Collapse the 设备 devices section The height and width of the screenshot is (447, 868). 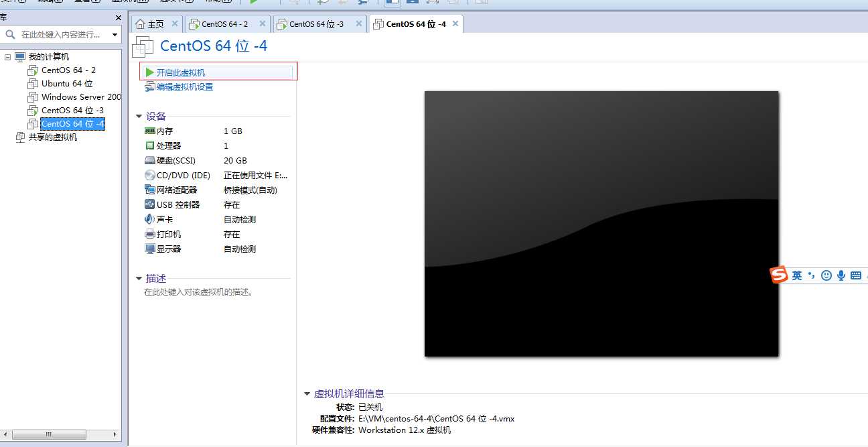tap(139, 117)
